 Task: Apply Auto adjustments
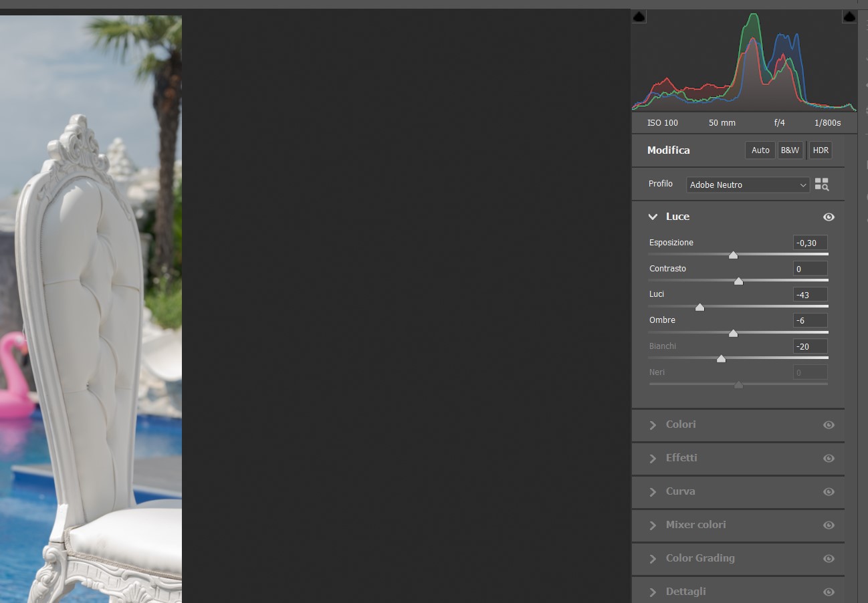click(x=760, y=150)
